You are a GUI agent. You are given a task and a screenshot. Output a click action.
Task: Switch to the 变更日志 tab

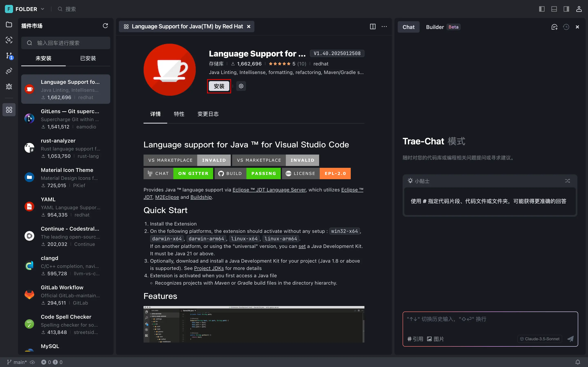(208, 114)
